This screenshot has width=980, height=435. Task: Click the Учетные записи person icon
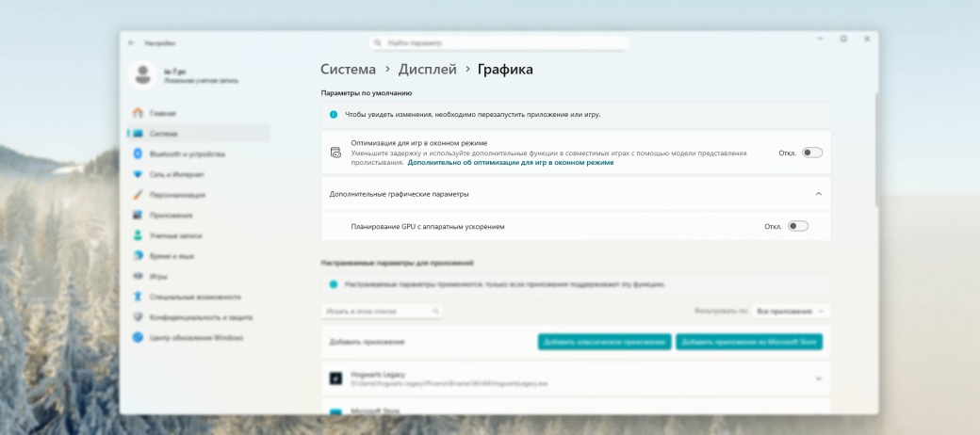coord(139,236)
